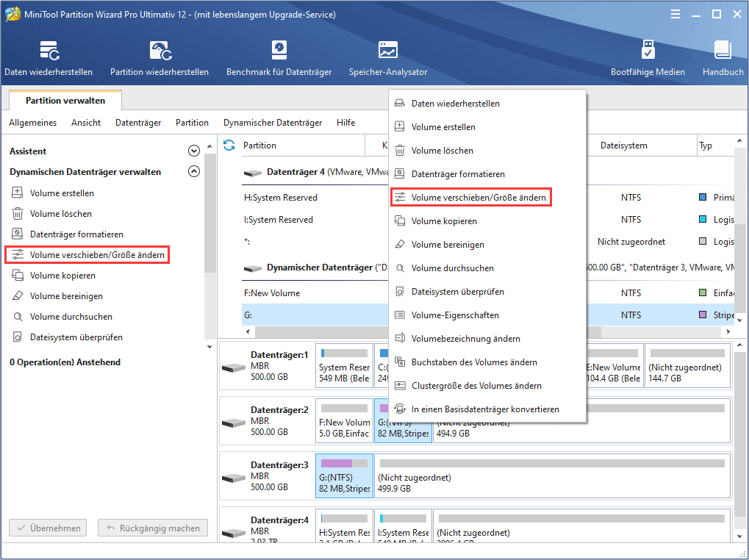
Task: Open Bootfähige Medien creator
Action: pyautogui.click(x=648, y=58)
